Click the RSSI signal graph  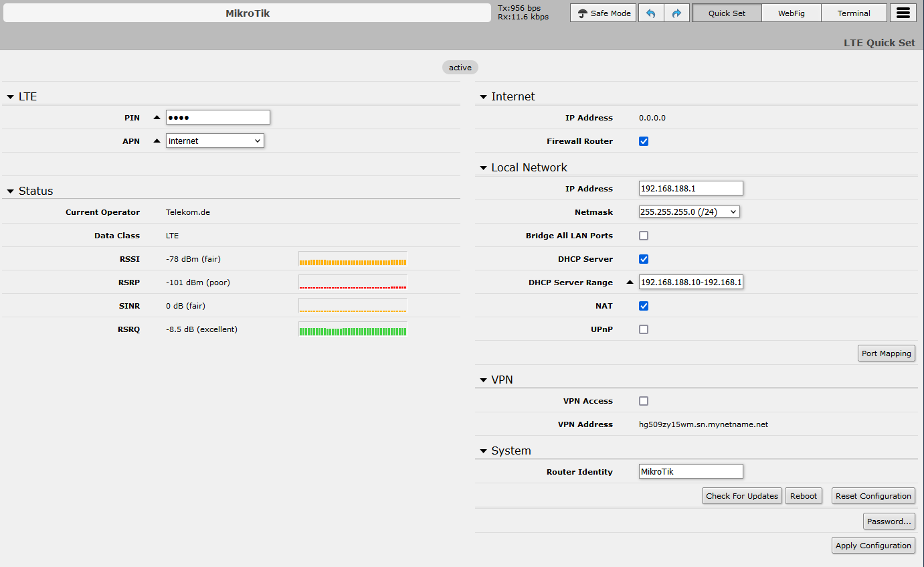(x=353, y=259)
